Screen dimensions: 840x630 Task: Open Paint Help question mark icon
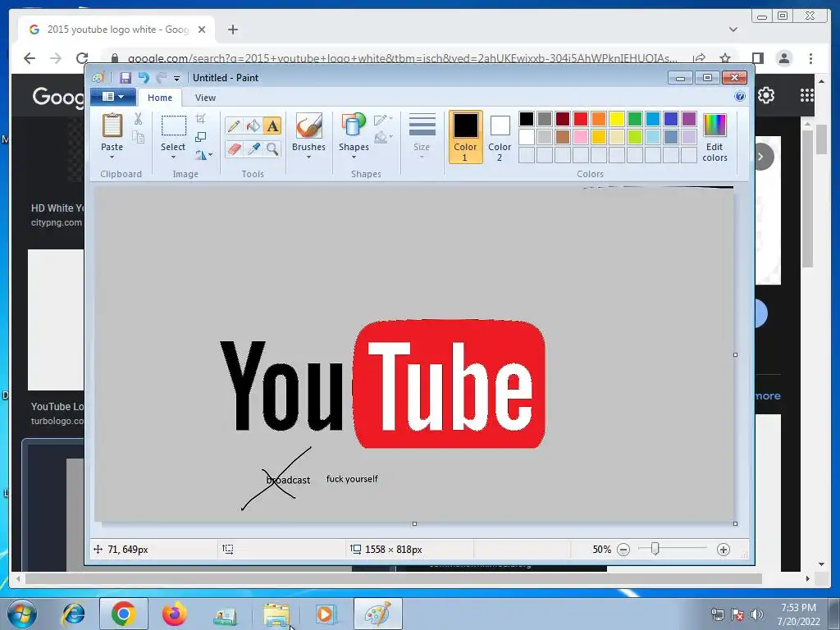coord(740,97)
